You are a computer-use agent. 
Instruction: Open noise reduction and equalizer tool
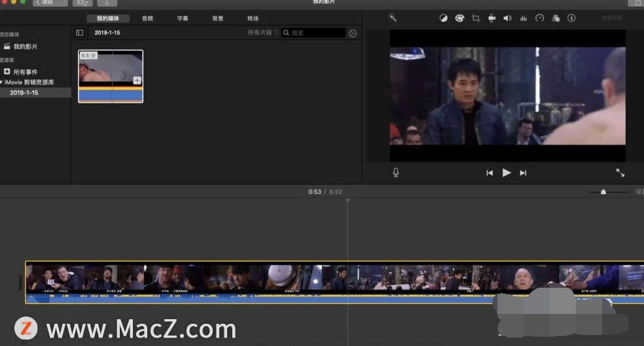[x=524, y=18]
